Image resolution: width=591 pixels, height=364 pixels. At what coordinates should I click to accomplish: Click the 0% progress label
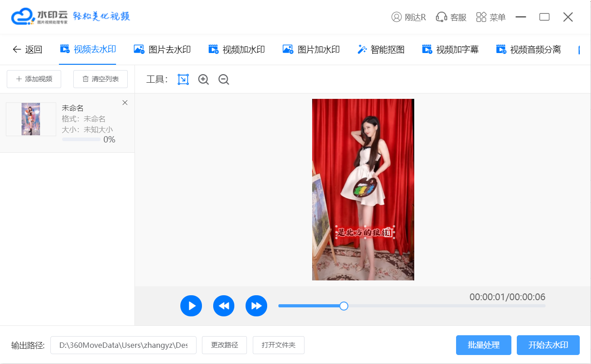point(109,140)
